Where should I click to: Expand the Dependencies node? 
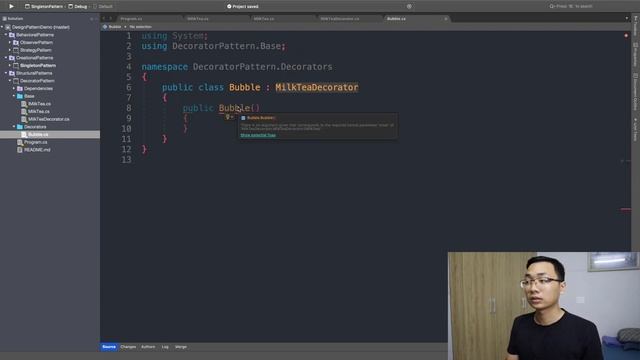point(14,89)
